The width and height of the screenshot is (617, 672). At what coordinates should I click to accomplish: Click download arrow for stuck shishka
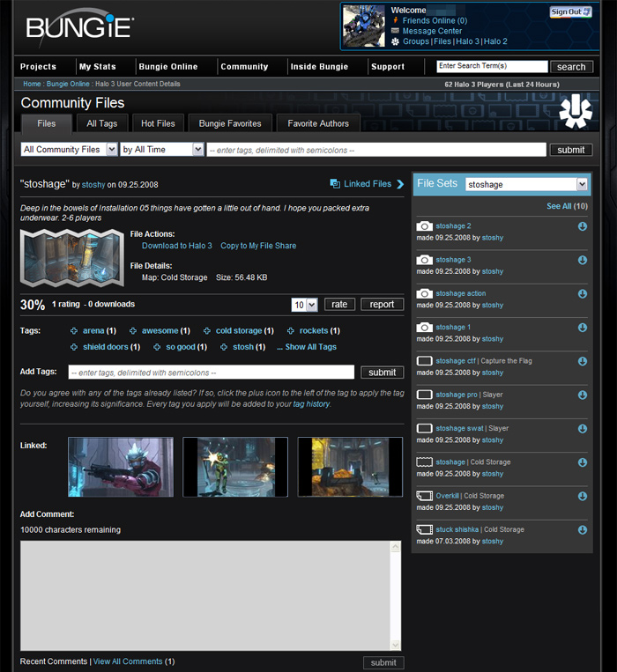(x=582, y=530)
